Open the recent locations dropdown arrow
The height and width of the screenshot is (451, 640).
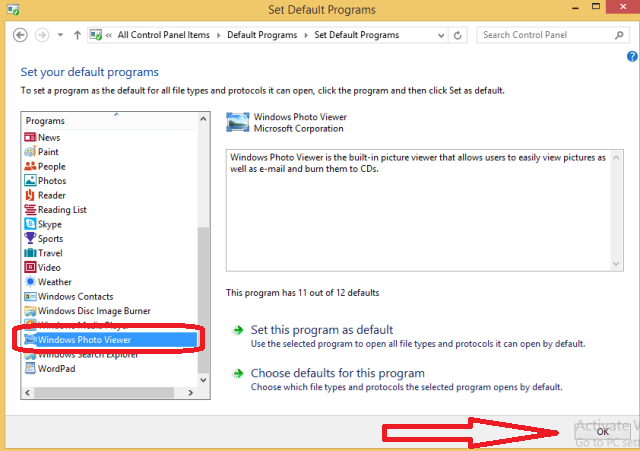click(x=60, y=35)
